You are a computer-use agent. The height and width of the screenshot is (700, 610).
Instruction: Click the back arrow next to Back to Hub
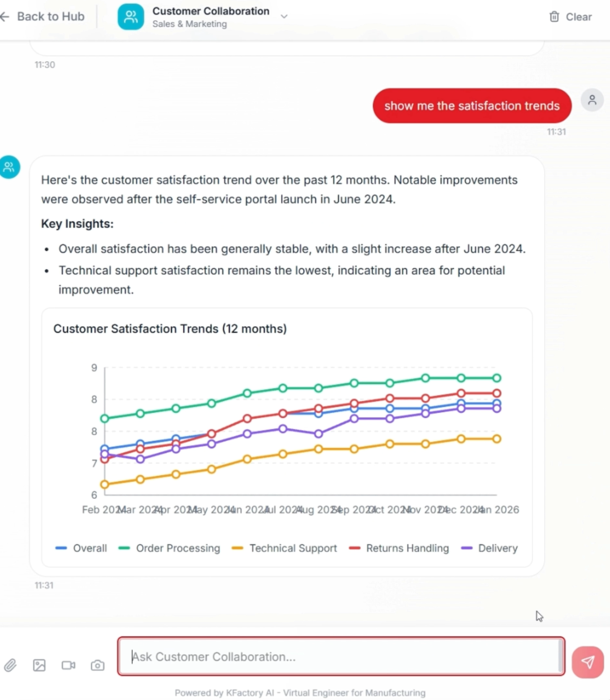(5, 16)
